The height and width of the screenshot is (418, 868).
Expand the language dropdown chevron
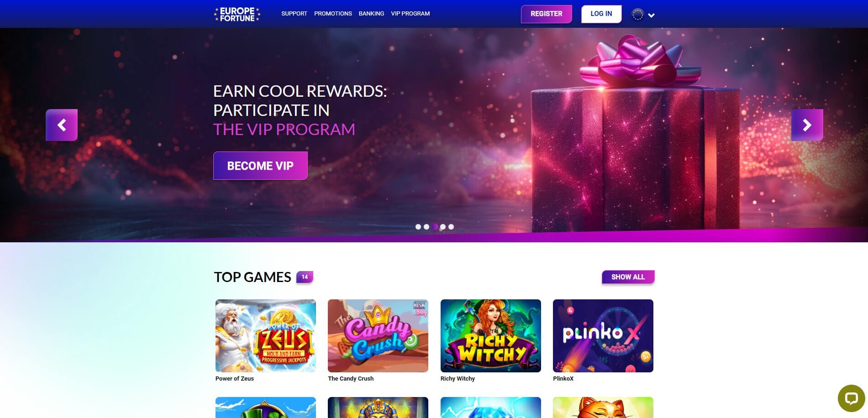click(652, 16)
